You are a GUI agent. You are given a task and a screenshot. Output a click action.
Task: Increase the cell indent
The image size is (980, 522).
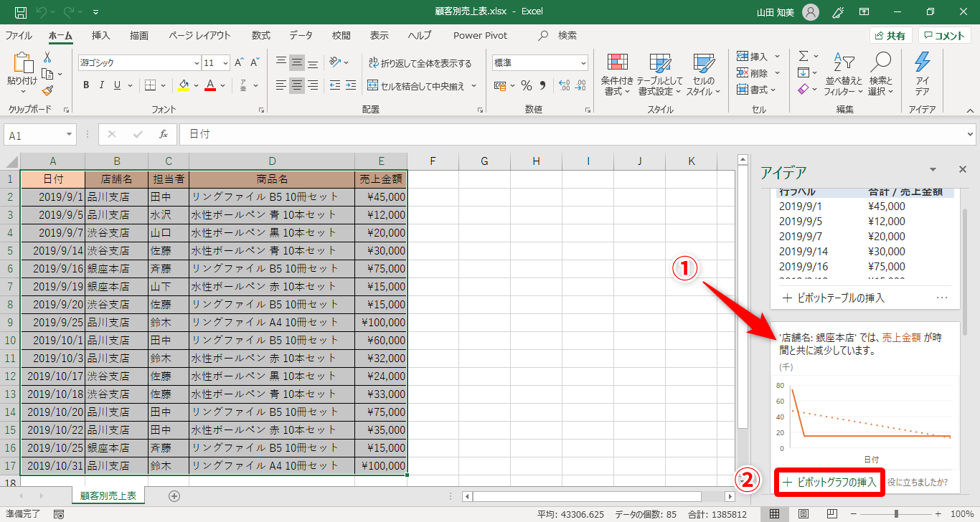click(349, 85)
